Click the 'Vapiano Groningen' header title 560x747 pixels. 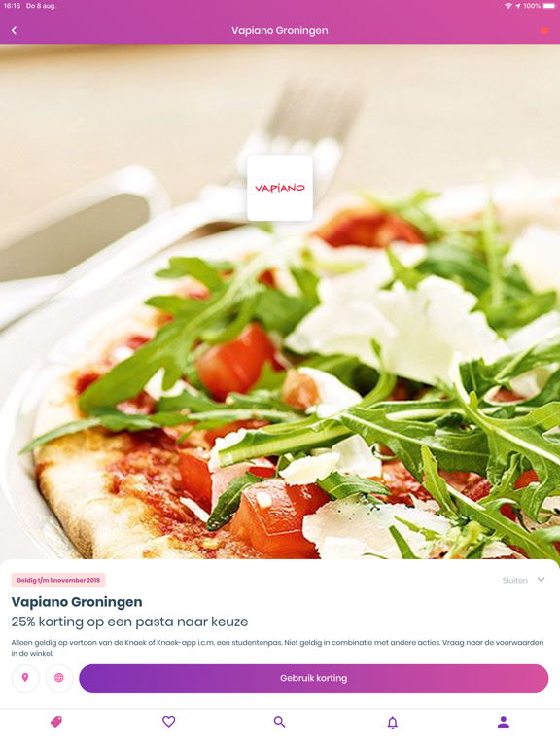point(280,30)
